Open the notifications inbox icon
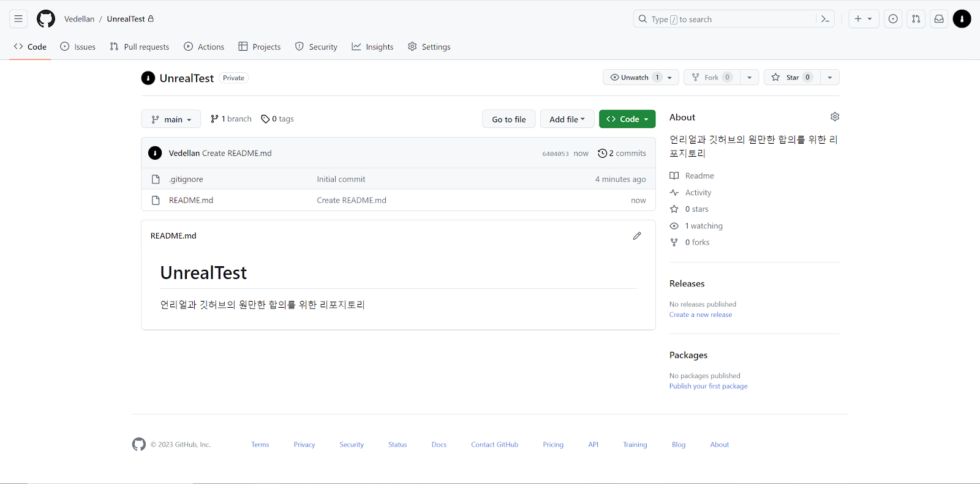This screenshot has width=980, height=484. click(x=938, y=19)
